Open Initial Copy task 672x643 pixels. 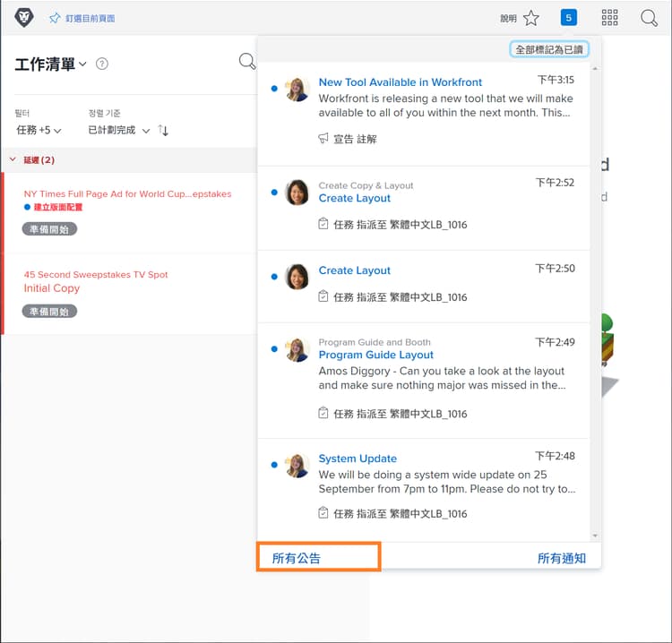click(51, 287)
